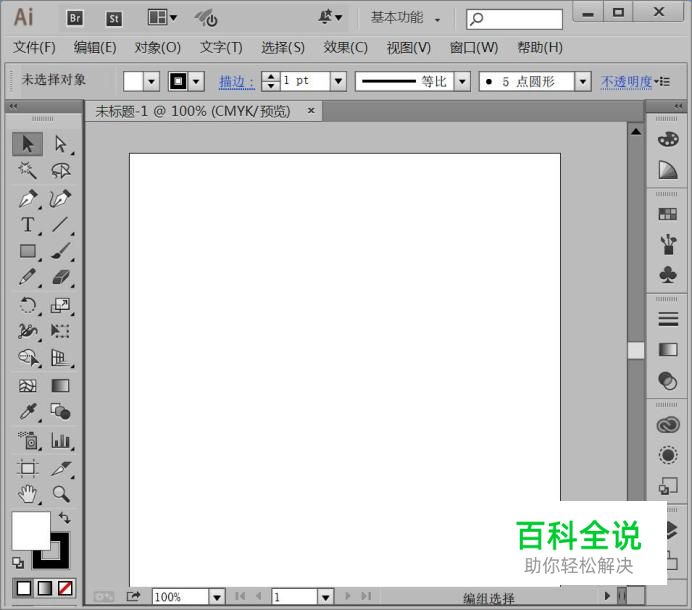This screenshot has height=610, width=692.
Task: Open the 对象(O) menu
Action: click(x=158, y=47)
